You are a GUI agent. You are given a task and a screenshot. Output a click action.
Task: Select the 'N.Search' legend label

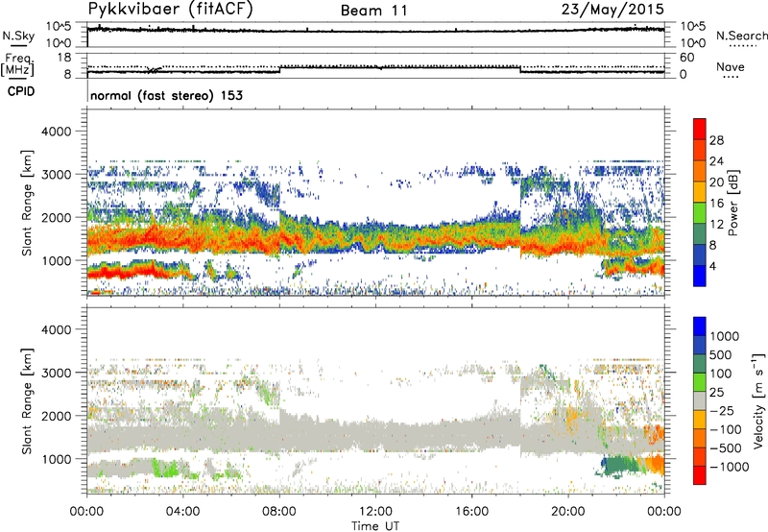point(741,36)
